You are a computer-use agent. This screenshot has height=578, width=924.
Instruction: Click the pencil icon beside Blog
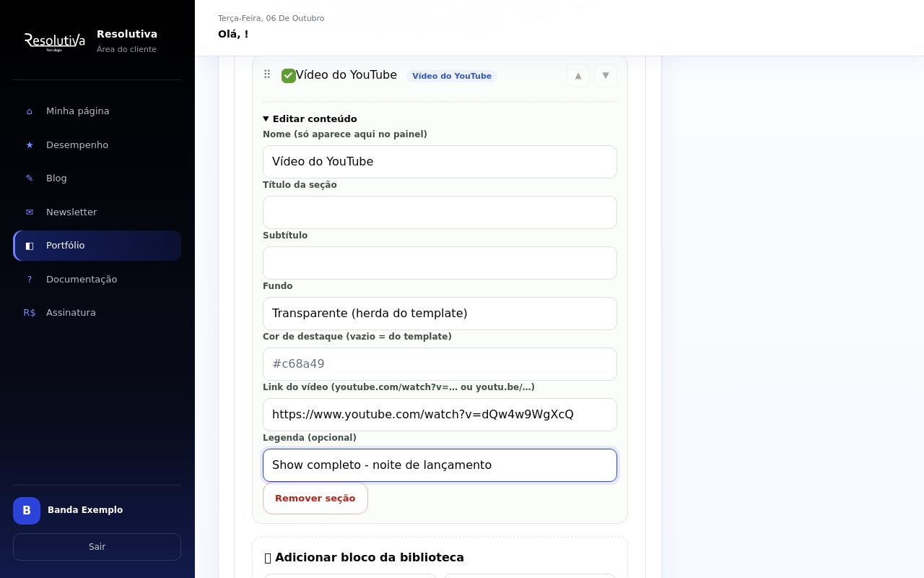click(x=30, y=178)
